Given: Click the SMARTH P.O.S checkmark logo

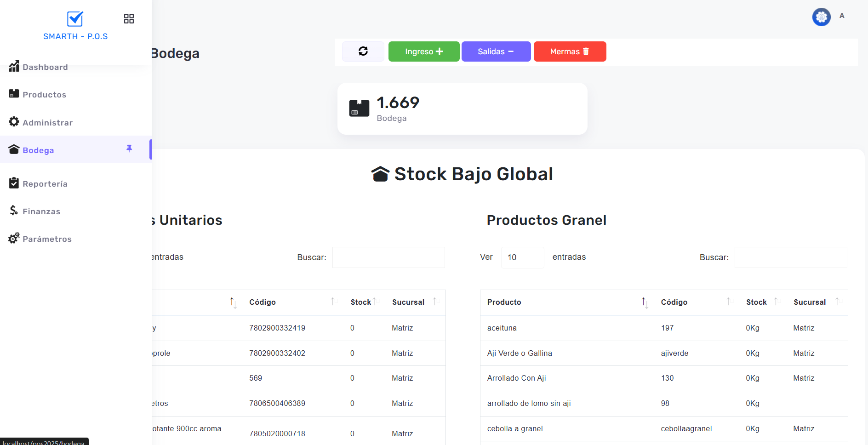Looking at the screenshot, I should click(75, 19).
